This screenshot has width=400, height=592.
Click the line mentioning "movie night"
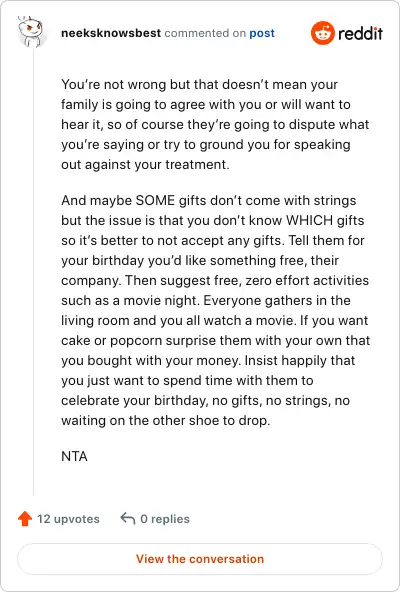206,301
